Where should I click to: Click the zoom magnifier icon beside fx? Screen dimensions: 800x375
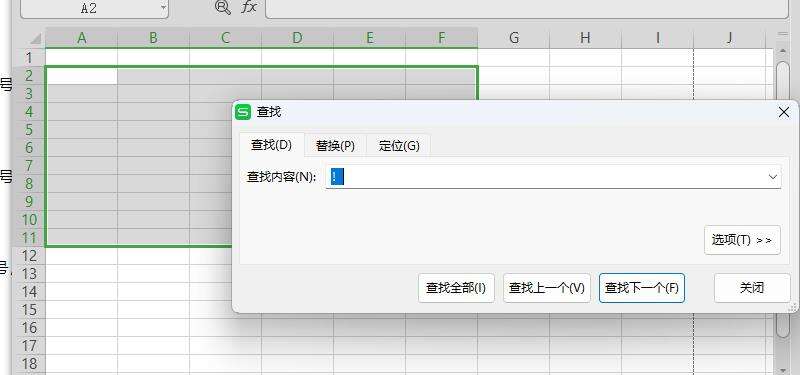coord(223,7)
